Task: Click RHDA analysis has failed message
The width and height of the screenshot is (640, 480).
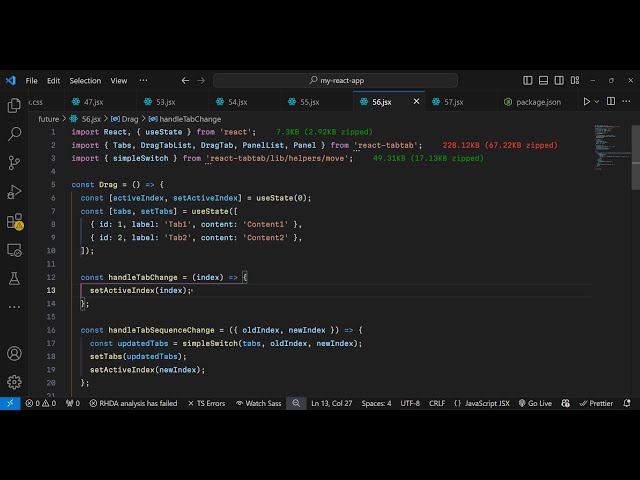Action: coord(133,403)
